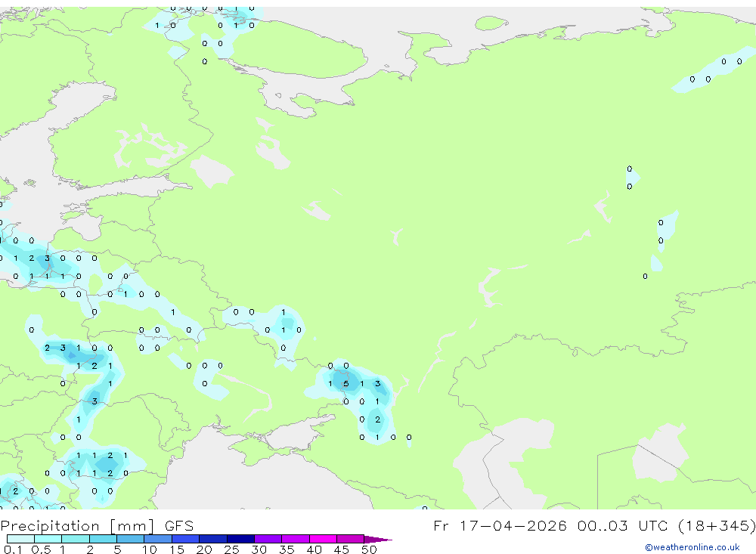Click the '50' legend scale label
The height and width of the screenshot is (554, 756).
(x=370, y=549)
